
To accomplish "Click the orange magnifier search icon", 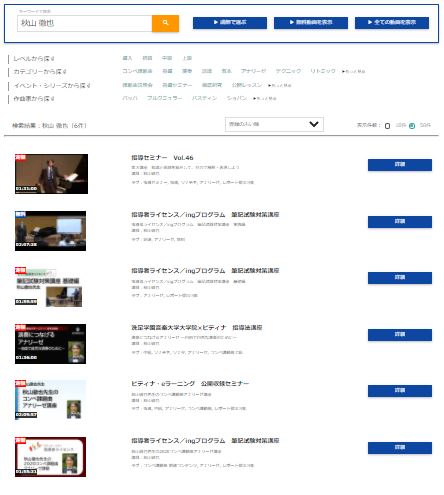I will (165, 23).
